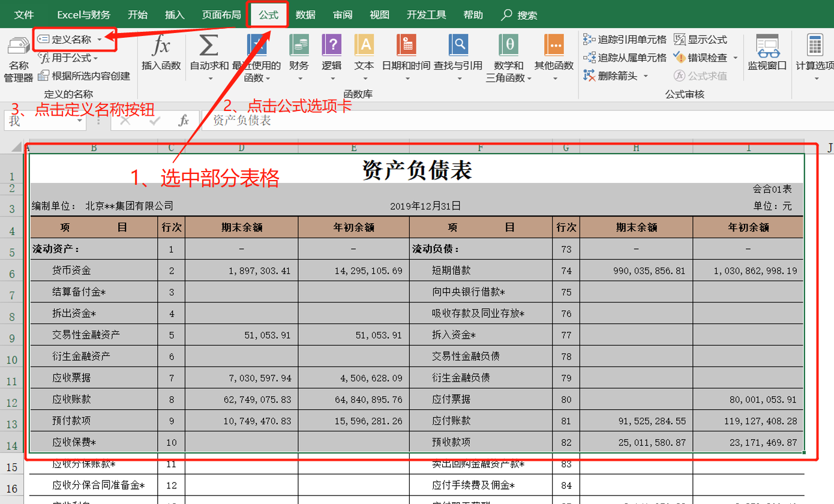
Task: Open the Help (帮助) tab
Action: tap(474, 15)
